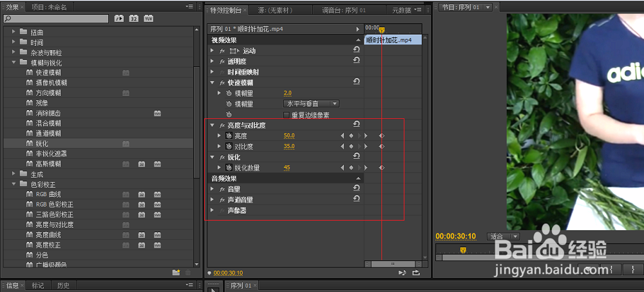Screen dimensions: 644x292
Task: Select the 三路色彩校正 effect
Action: [x=55, y=214]
